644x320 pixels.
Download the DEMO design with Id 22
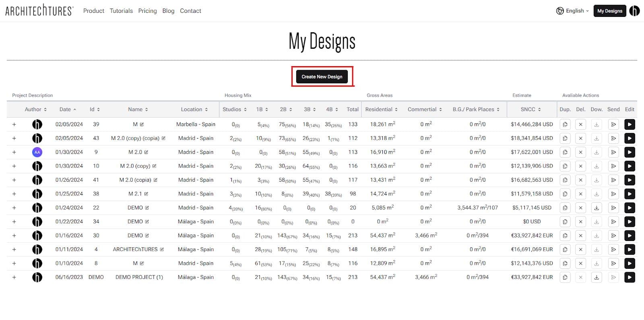(597, 208)
